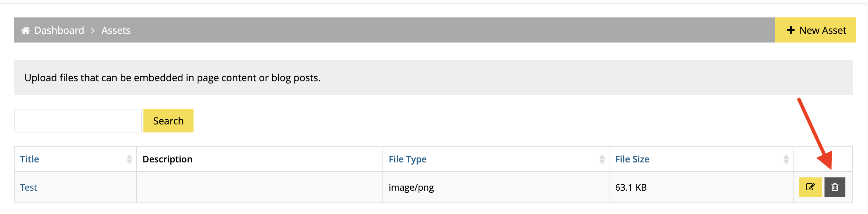Open the Test asset title link
Viewport: 868px width, 214px height.
[29, 188]
